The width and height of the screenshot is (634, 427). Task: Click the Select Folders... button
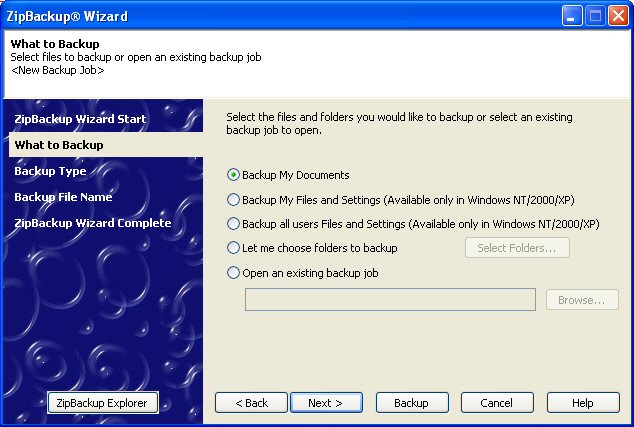click(517, 247)
